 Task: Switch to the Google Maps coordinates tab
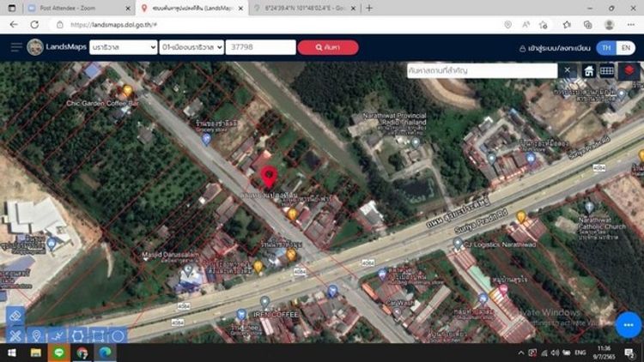pos(296,8)
